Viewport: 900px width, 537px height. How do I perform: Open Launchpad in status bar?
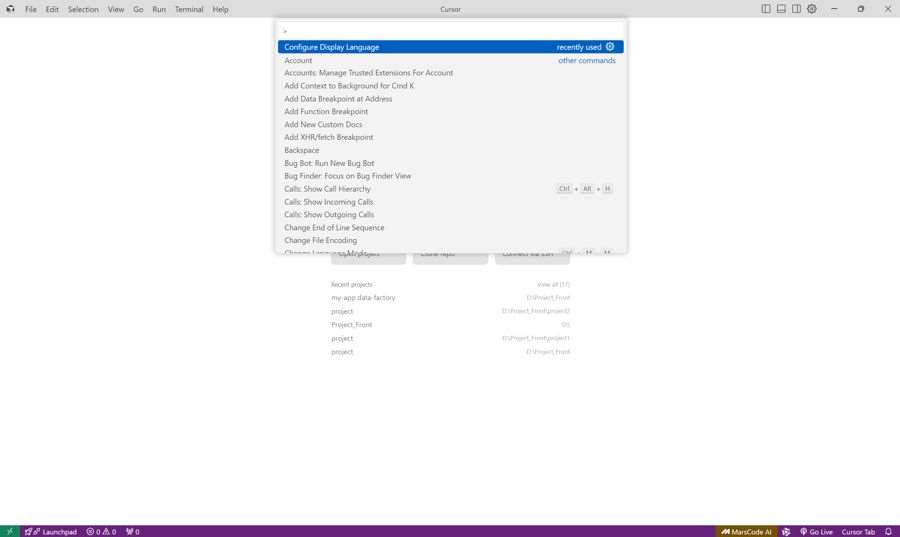point(51,531)
